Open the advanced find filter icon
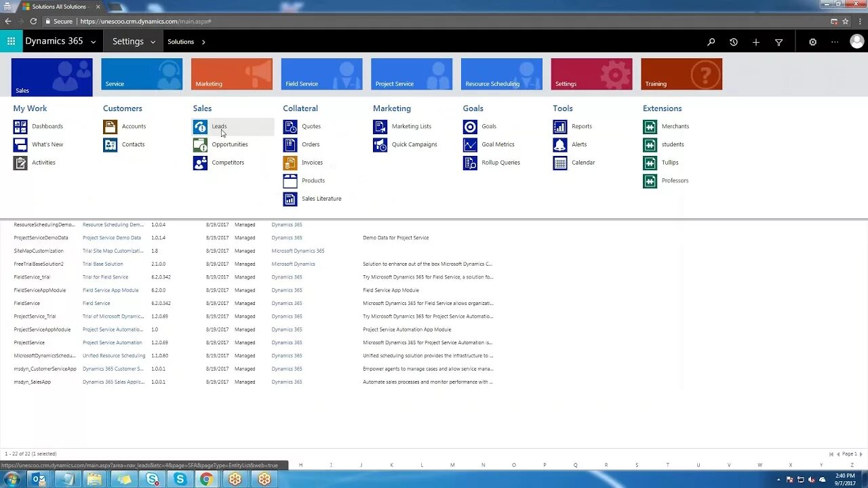The width and height of the screenshot is (868, 488). [778, 42]
